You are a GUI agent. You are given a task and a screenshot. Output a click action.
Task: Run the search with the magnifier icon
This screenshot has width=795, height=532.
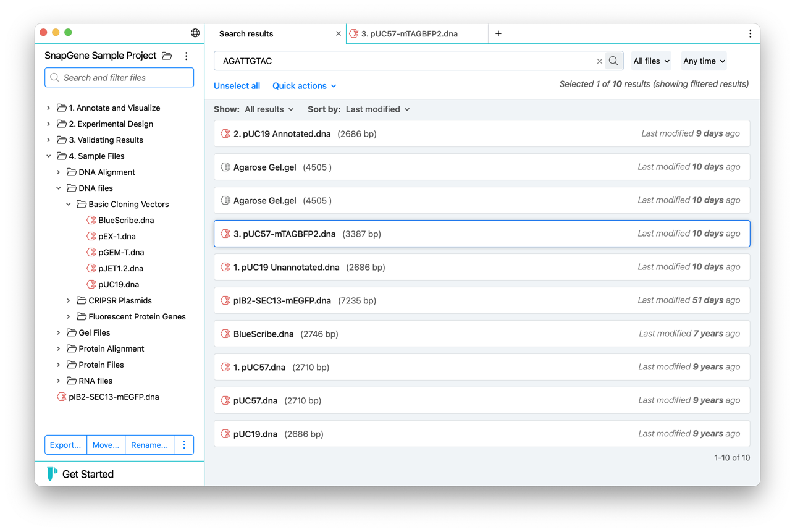tap(613, 61)
